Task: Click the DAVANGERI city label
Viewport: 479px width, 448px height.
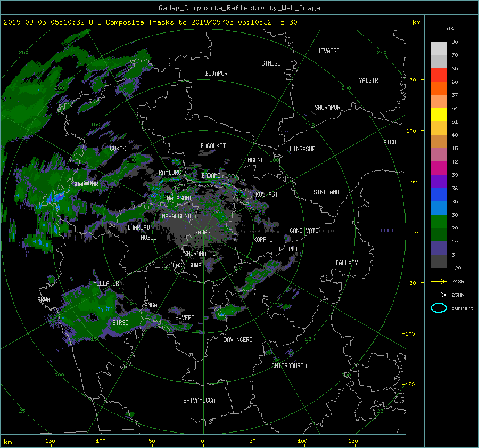Action: (238, 340)
